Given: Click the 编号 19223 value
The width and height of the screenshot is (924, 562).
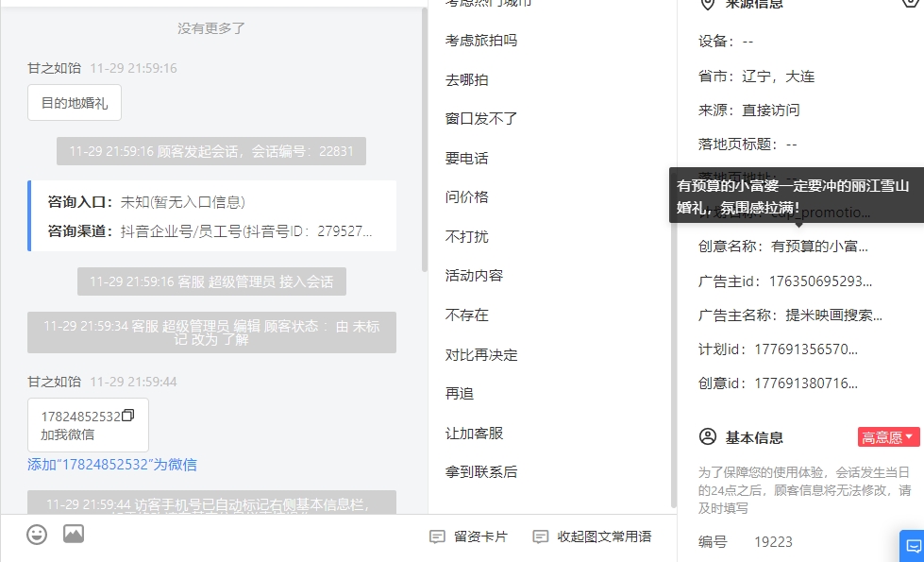Looking at the screenshot, I should coord(773,542).
